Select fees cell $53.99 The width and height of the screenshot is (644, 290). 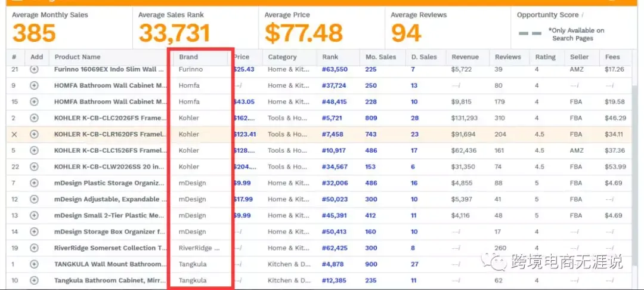(615, 166)
